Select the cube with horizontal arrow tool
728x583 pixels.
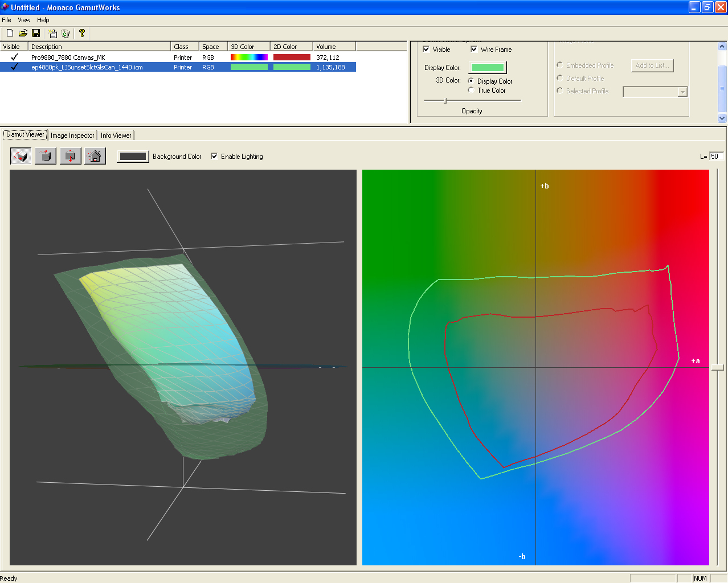(x=46, y=156)
